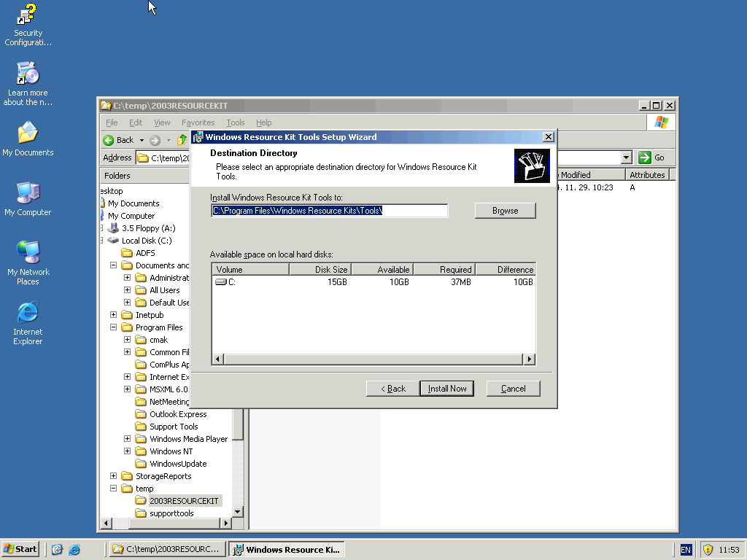Collapse the temp folder node
The width and height of the screenshot is (747, 560).
point(113,489)
